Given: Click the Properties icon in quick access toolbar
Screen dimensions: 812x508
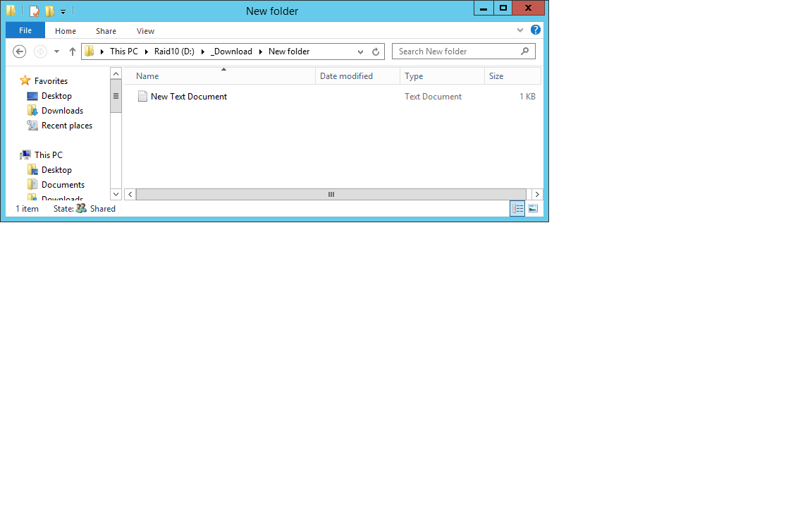Looking at the screenshot, I should click(34, 11).
